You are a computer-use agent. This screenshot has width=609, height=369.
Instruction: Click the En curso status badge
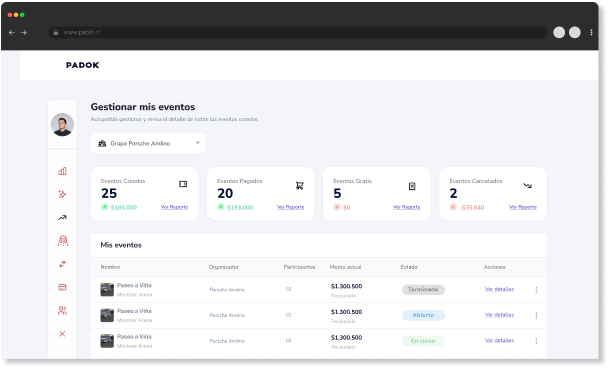(423, 341)
